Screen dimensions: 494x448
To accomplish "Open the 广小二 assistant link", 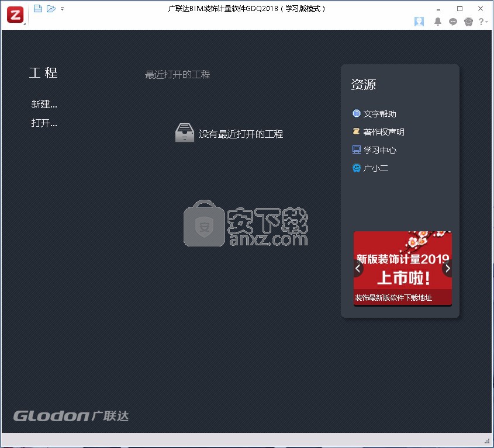I will tap(375, 168).
